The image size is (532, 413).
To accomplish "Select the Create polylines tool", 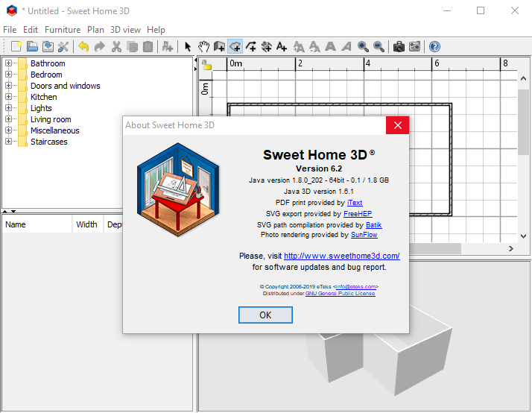I will pyautogui.click(x=251, y=46).
